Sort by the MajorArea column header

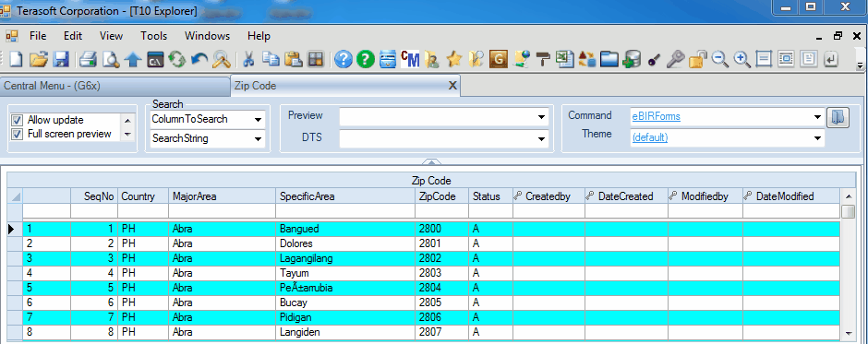(x=222, y=196)
